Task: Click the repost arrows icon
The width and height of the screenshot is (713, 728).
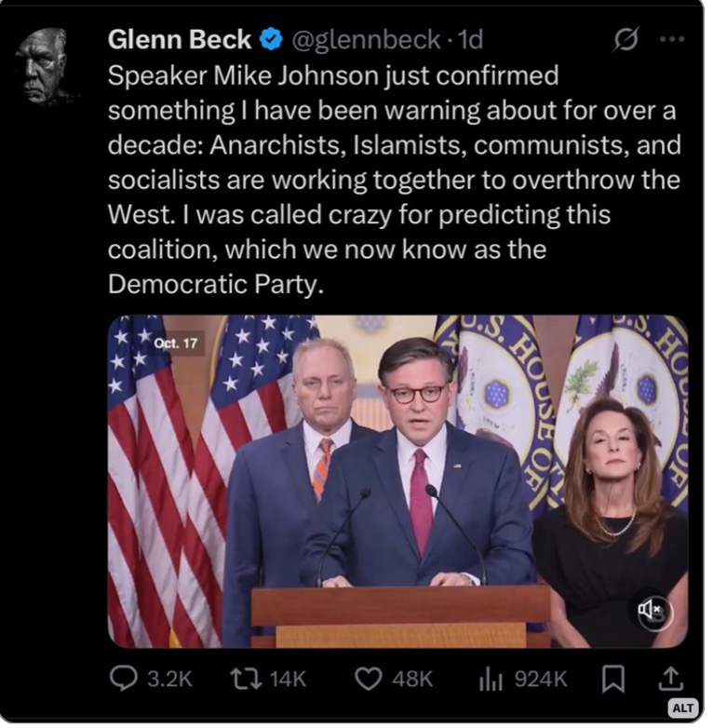Action: click(245, 680)
